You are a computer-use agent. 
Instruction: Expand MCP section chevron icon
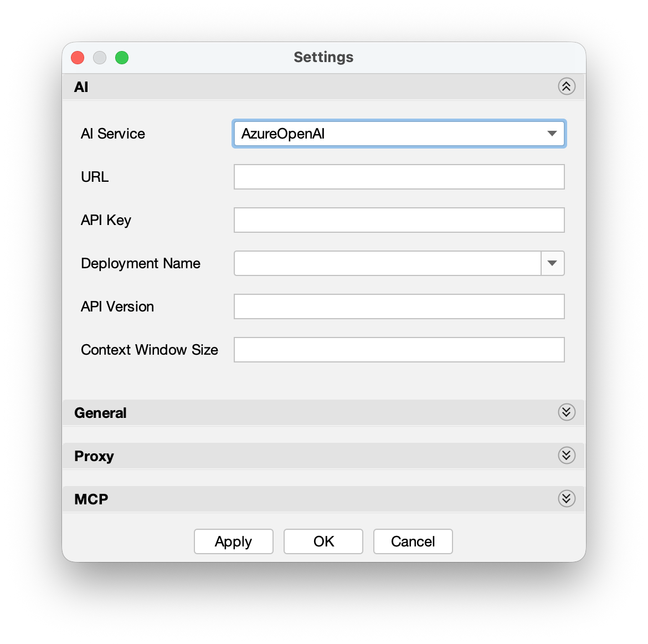pos(566,498)
